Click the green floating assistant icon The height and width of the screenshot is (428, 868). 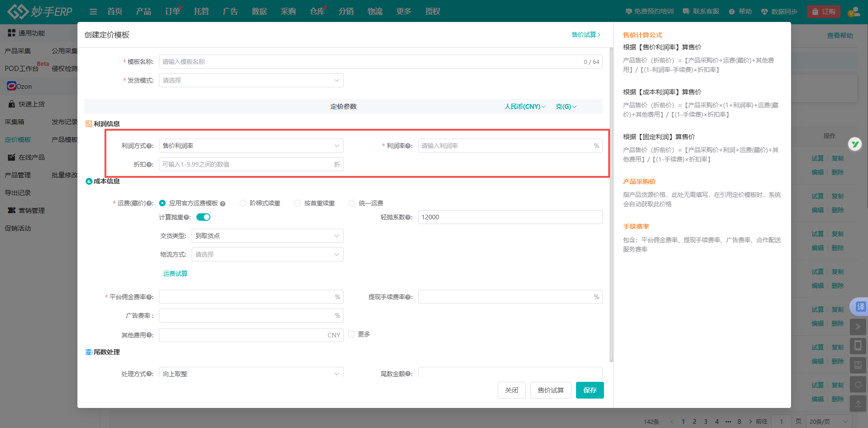tap(855, 144)
